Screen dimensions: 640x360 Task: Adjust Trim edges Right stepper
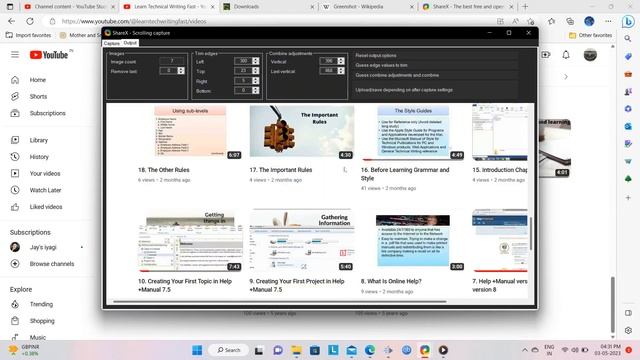256,80
